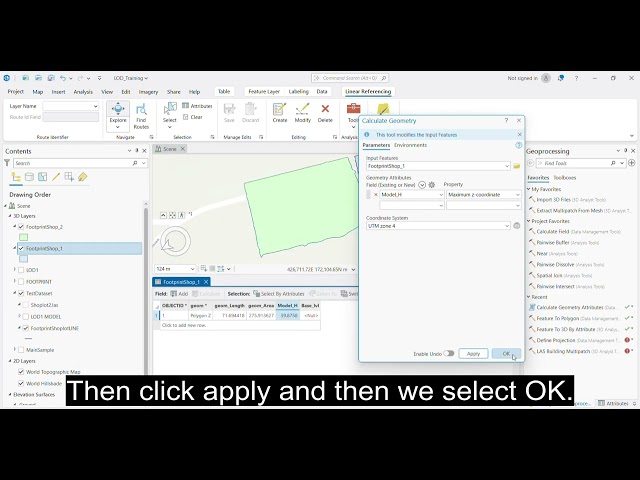This screenshot has width=640, height=480.
Task: Open the Analysis ribbon tab
Action: [x=83, y=92]
